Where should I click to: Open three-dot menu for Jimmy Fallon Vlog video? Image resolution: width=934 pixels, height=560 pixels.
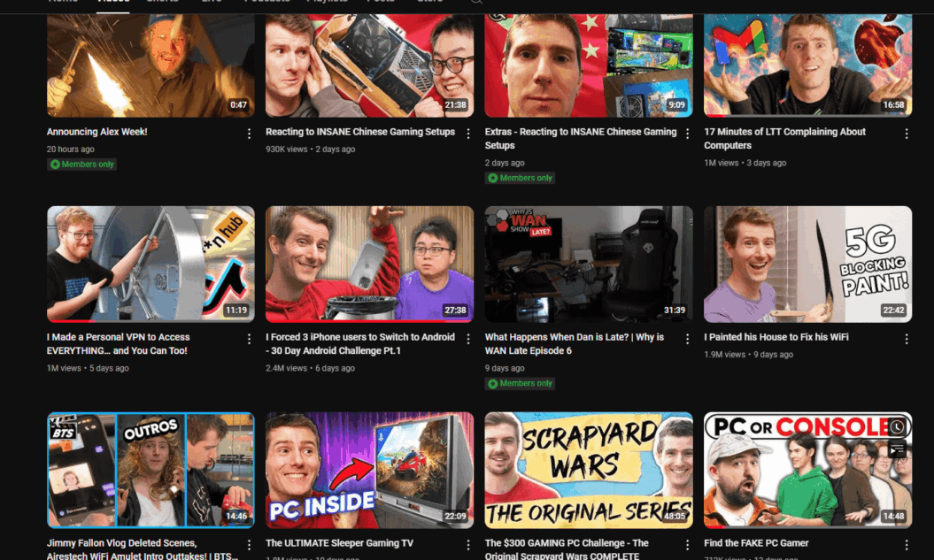[x=249, y=545]
